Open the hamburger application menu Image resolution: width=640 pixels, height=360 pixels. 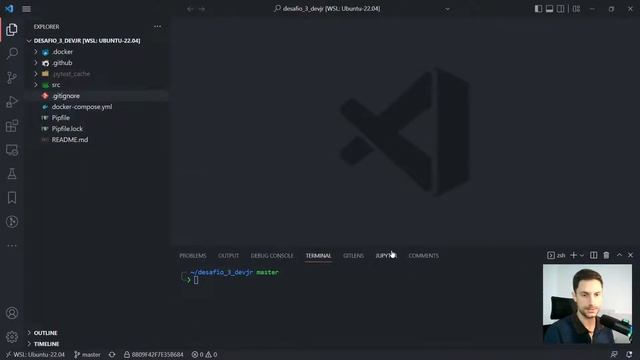tap(27, 9)
